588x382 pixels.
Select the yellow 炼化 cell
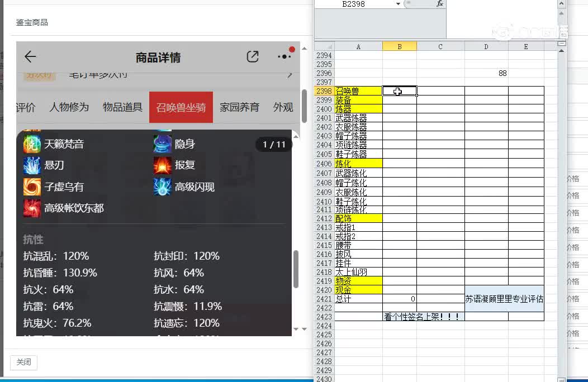click(358, 164)
